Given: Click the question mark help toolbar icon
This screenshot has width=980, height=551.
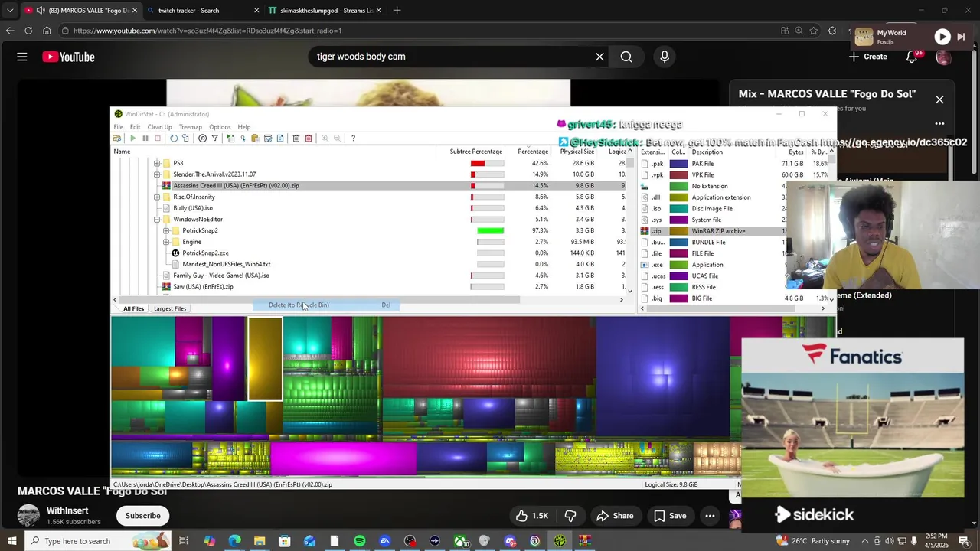Looking at the screenshot, I should 353,139.
